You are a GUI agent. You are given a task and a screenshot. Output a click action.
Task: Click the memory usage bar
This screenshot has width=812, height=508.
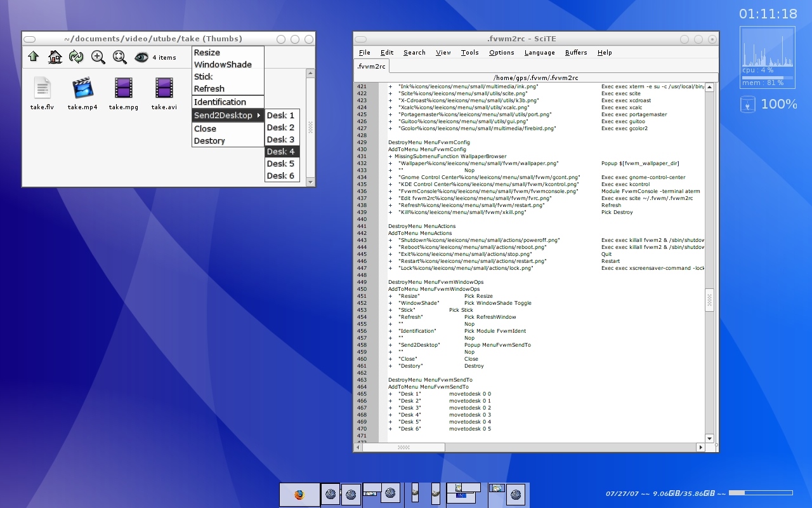click(768, 78)
